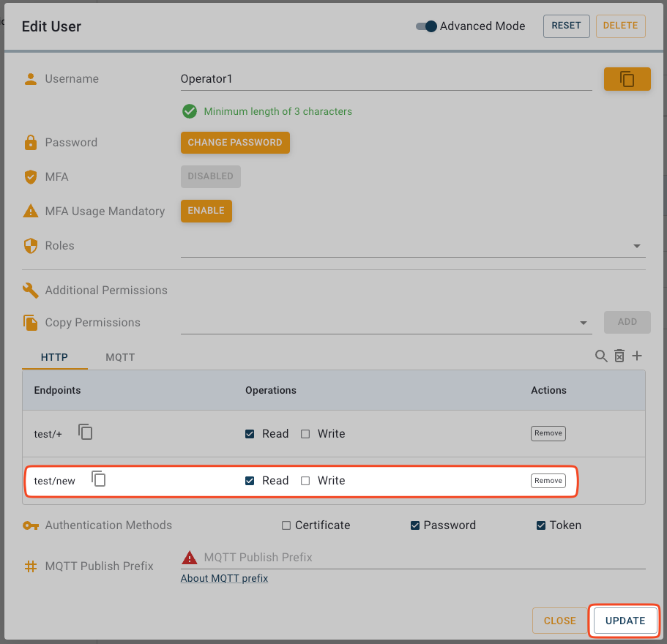The height and width of the screenshot is (644, 667).
Task: Click the copy username icon button
Action: click(x=627, y=79)
